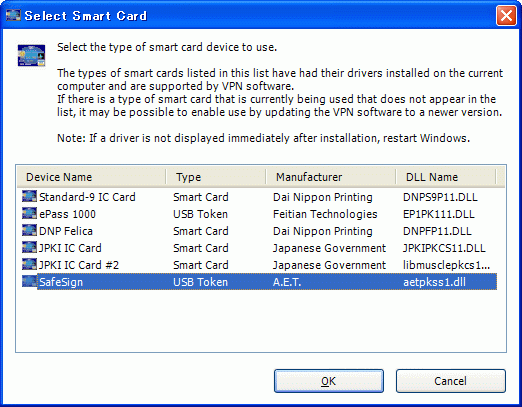Screen dimensions: 522x407
Task: Click USB Token type in SafeSign row
Action: [200, 282]
